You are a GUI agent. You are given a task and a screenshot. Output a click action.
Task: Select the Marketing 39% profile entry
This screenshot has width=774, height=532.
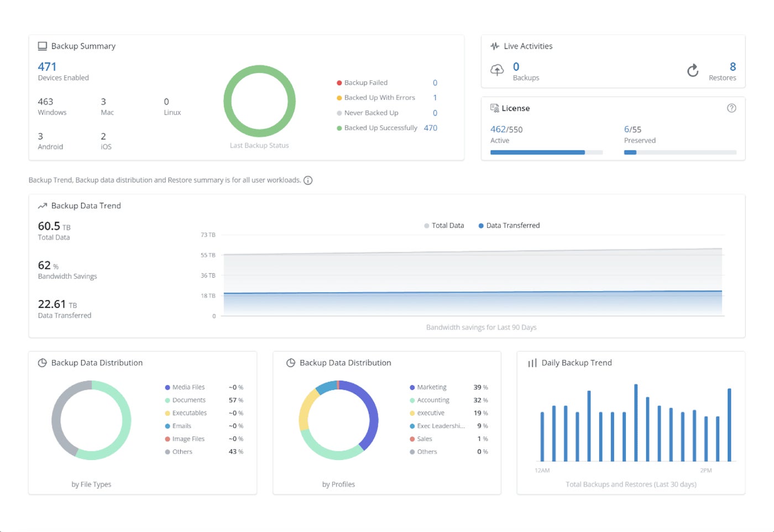point(449,387)
